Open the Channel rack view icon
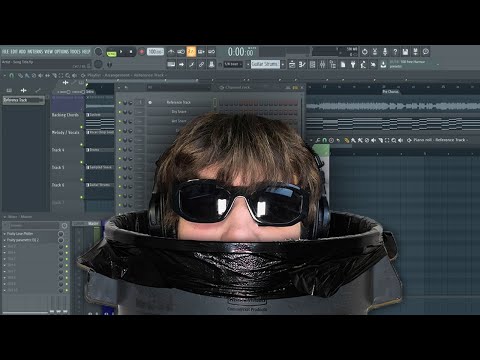The image size is (480, 360). click(312, 64)
